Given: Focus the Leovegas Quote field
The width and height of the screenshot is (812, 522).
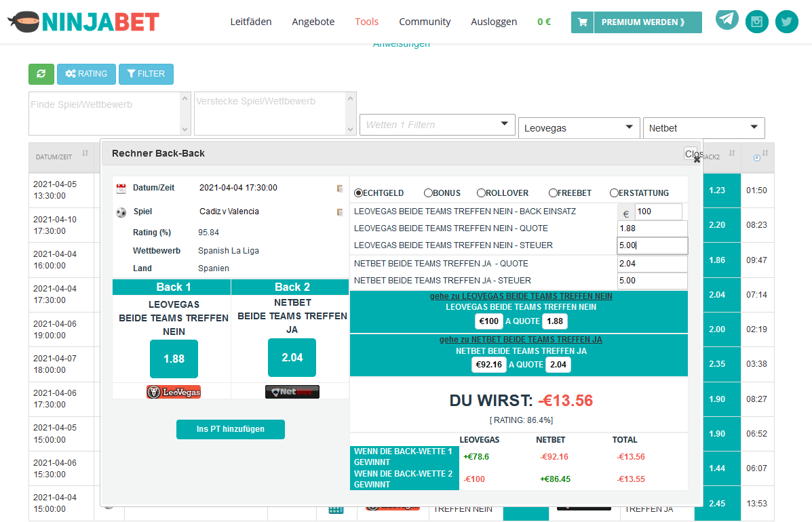Looking at the screenshot, I should (x=653, y=228).
